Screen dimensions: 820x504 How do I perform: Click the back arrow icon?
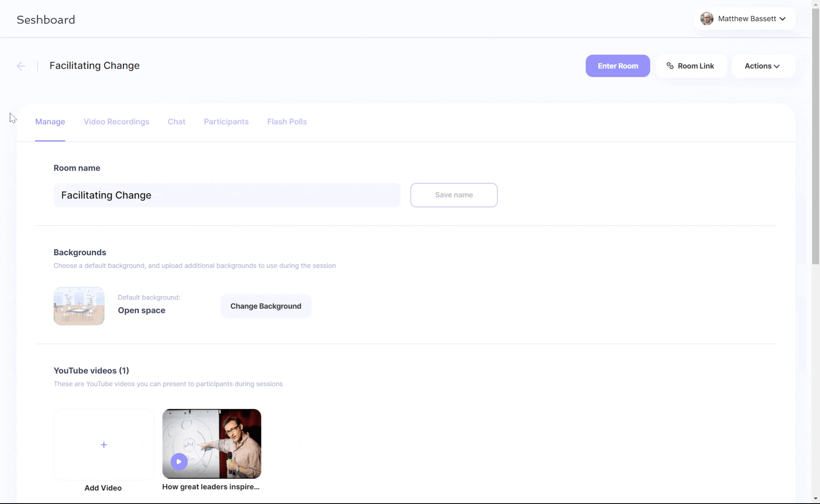pyautogui.click(x=21, y=66)
